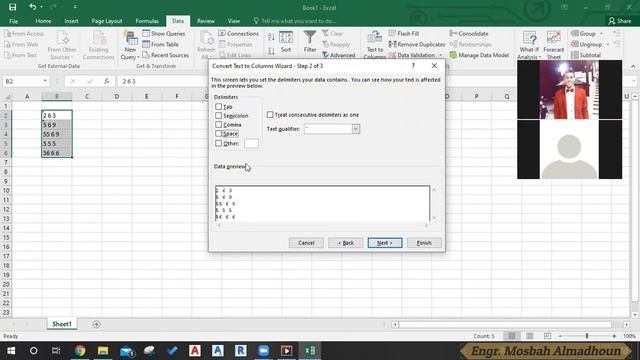Viewport: 640px width, 360px height.
Task: Enable the Comma delimiter checkbox
Action: (218, 124)
